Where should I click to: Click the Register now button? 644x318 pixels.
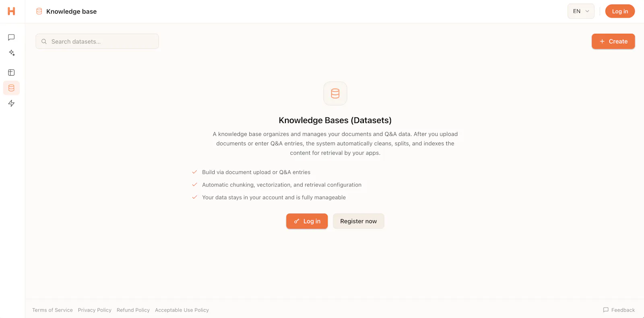[x=358, y=221]
